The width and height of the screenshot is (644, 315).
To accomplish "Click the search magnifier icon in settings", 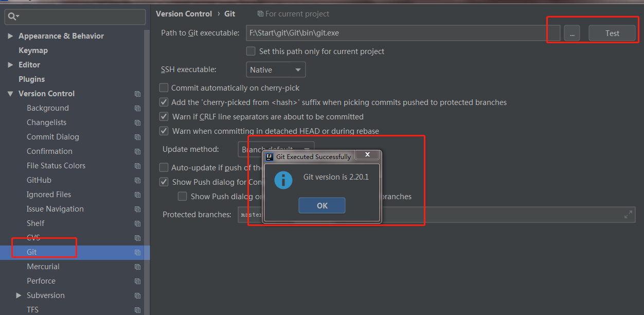I will (x=12, y=17).
